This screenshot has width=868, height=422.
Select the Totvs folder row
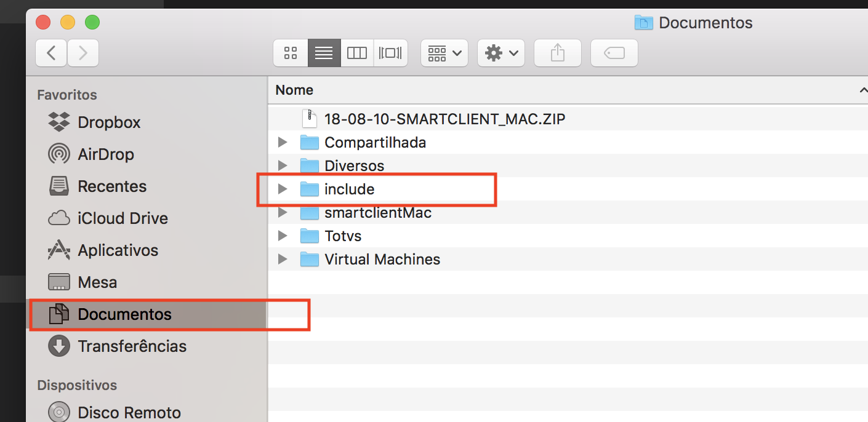[568, 236]
